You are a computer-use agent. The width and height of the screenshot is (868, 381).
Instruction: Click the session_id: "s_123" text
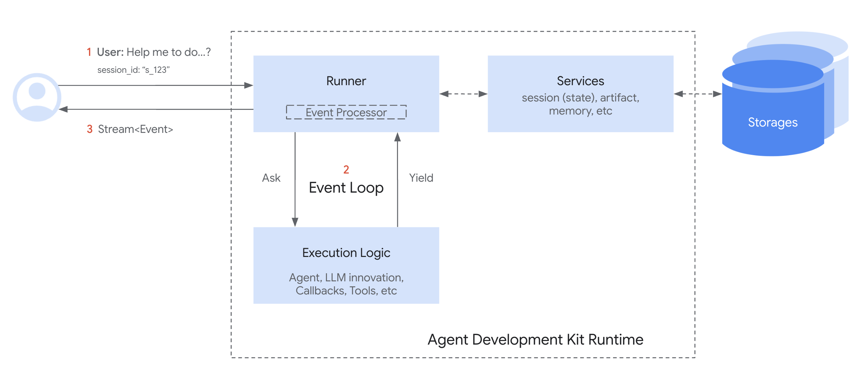tap(133, 70)
